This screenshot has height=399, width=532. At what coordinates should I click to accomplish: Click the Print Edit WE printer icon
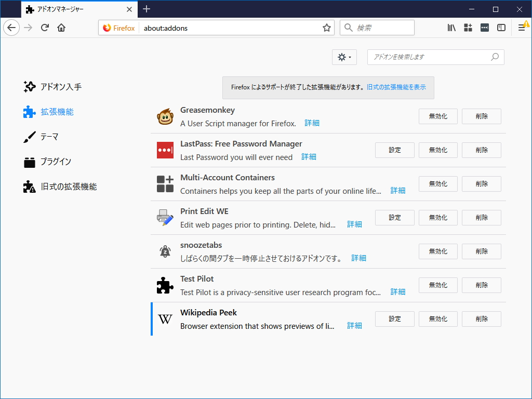165,218
